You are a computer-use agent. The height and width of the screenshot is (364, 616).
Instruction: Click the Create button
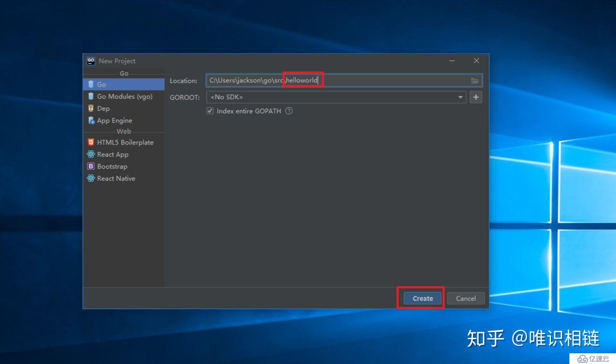(x=423, y=298)
